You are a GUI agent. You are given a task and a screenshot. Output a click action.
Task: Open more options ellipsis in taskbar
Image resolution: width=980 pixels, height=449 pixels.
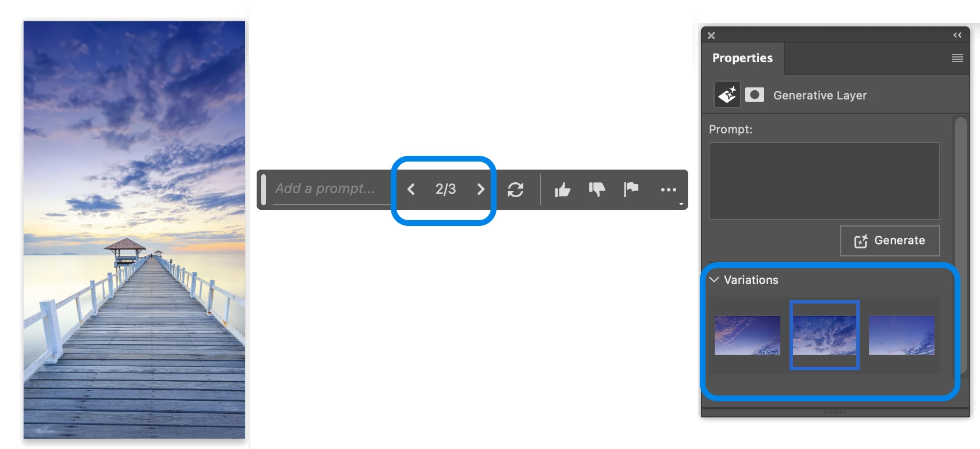tap(669, 189)
